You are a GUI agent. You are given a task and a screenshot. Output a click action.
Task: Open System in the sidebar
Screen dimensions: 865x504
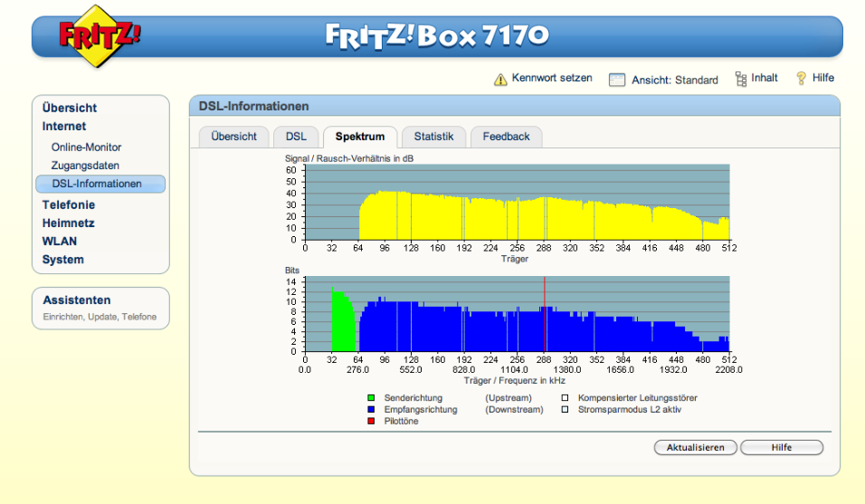[63, 259]
